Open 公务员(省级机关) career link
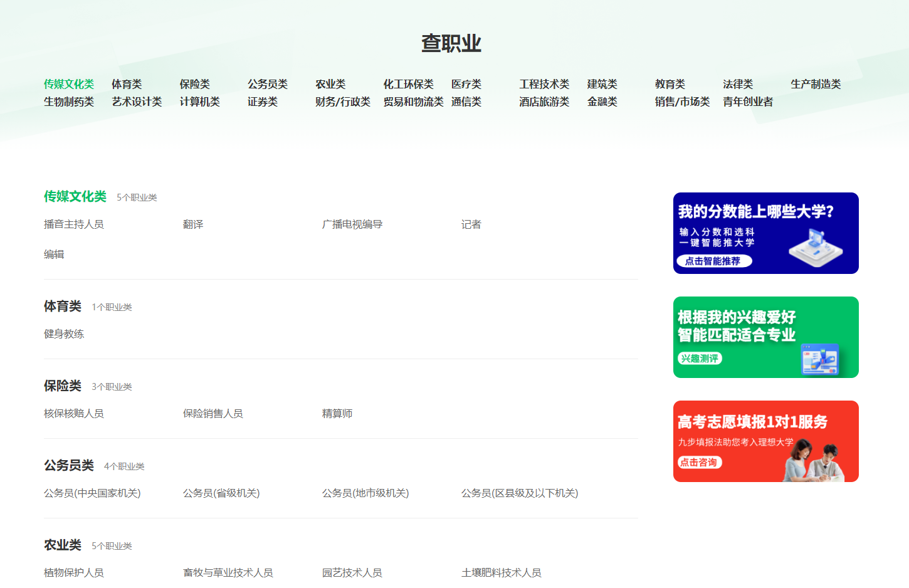 point(221,493)
